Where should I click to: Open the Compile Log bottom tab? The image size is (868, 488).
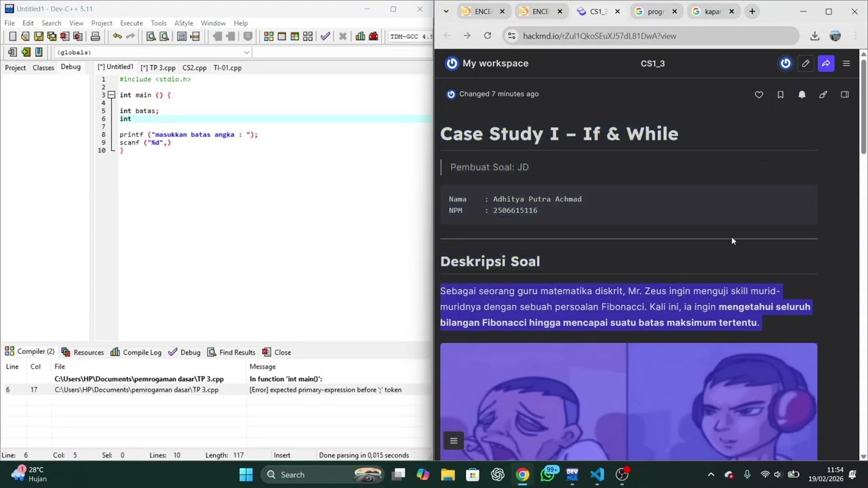coord(136,352)
